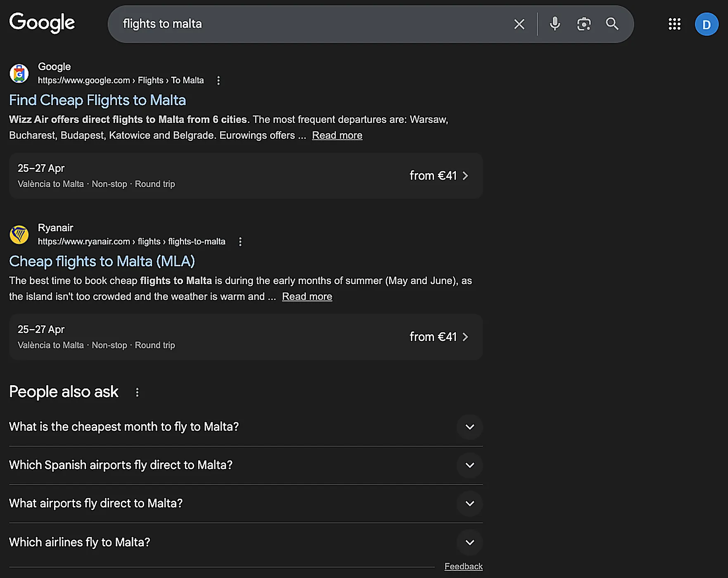Expand Spanish airports direct to Malta question
The width and height of the screenshot is (728, 578).
pyautogui.click(x=470, y=465)
